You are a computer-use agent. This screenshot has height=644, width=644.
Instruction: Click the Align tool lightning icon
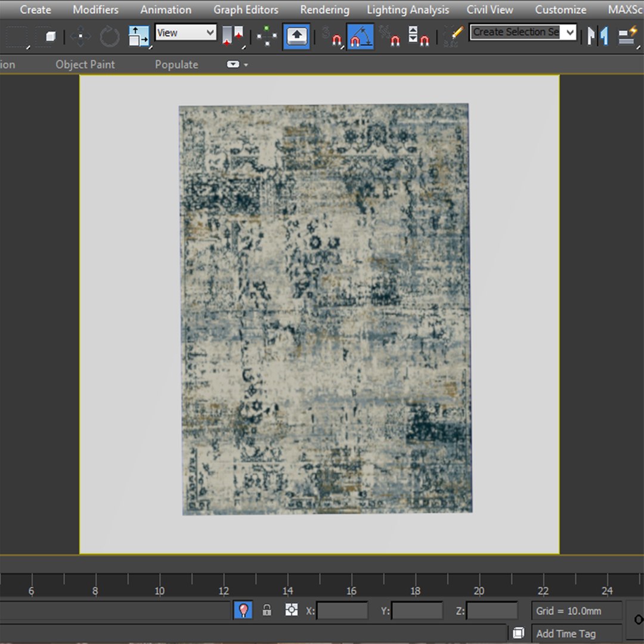(x=628, y=36)
